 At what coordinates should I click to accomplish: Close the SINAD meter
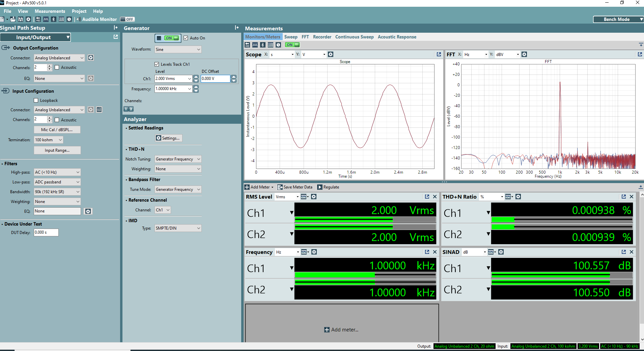[x=632, y=252]
